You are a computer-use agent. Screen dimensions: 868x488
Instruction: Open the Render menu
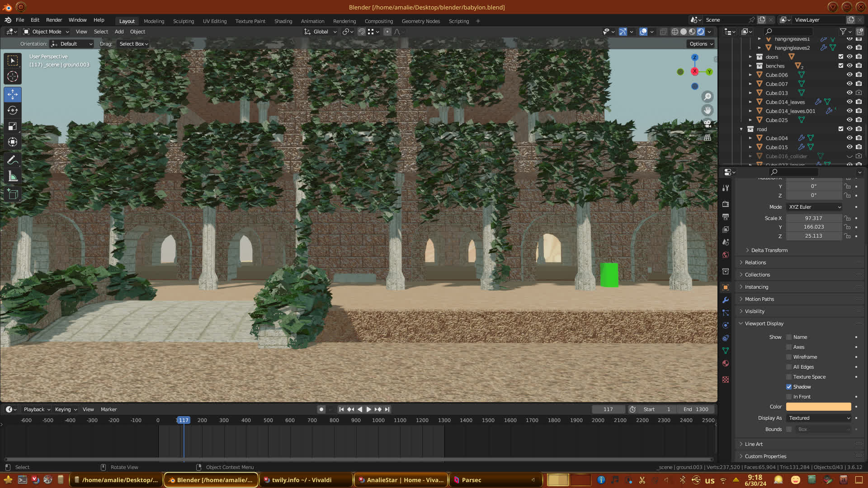(54, 20)
